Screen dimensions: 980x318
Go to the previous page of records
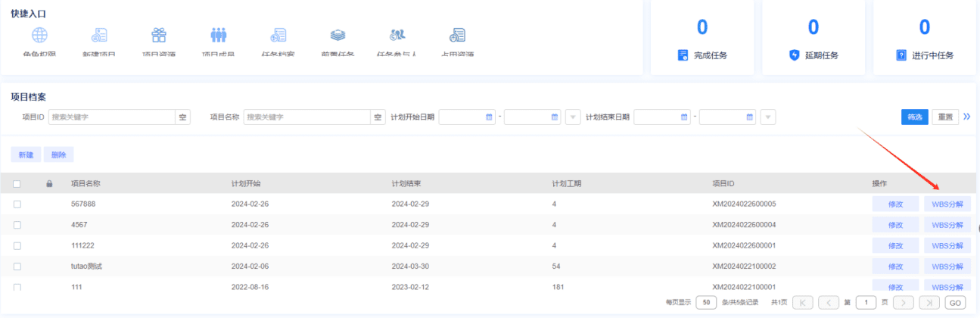[828, 302]
